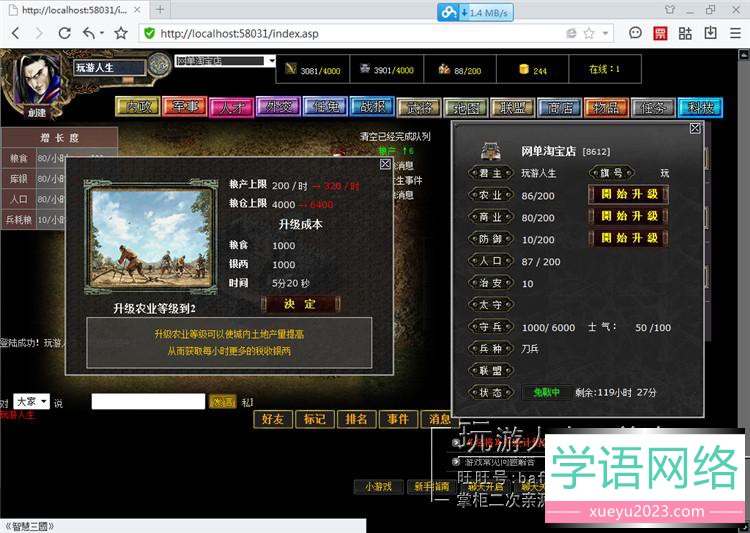Open the city selection dropdown
This screenshot has width=750, height=533.
point(270,61)
